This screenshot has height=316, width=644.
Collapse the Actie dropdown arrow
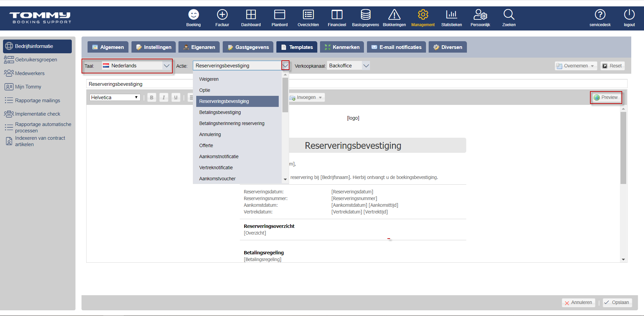click(x=285, y=66)
